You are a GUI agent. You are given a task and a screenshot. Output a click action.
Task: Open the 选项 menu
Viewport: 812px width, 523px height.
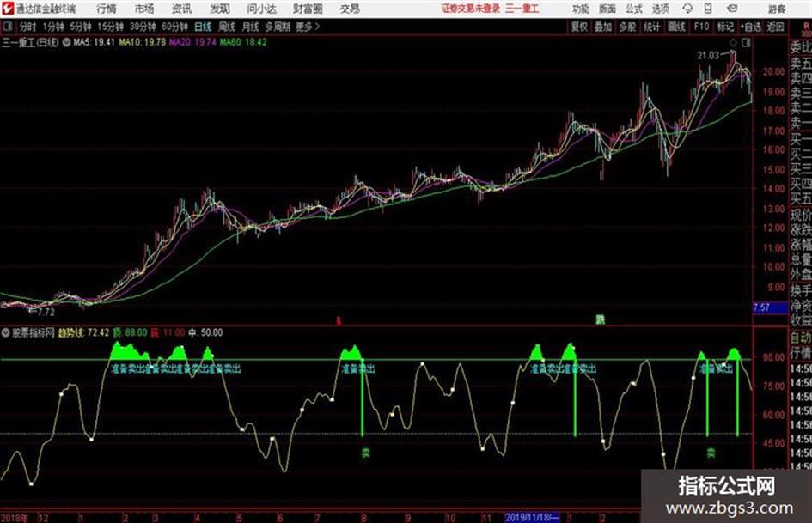click(x=660, y=9)
